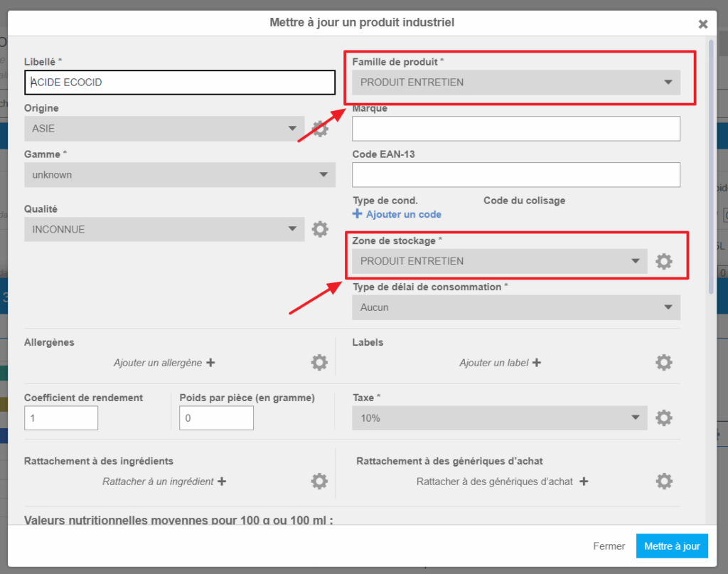
Task: Expand the Famille de produit dropdown
Action: click(x=515, y=83)
